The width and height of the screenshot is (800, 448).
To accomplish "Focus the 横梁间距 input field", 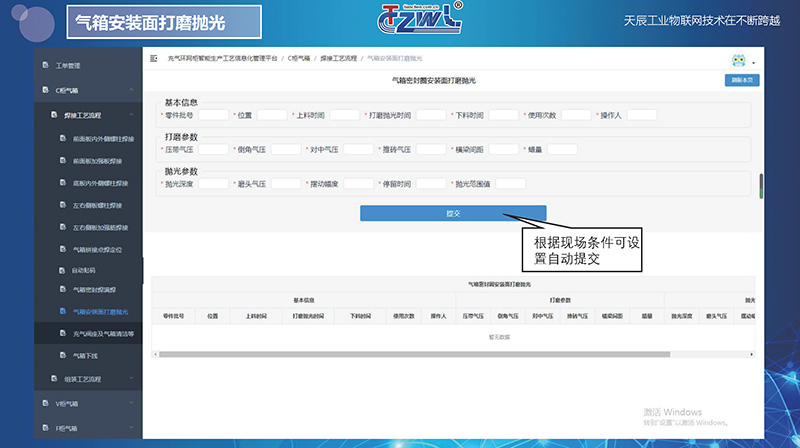I will pos(504,150).
